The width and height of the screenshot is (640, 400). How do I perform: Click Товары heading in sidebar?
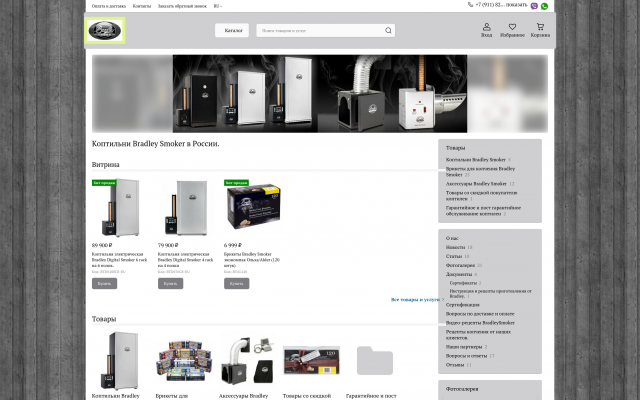pyautogui.click(x=455, y=148)
